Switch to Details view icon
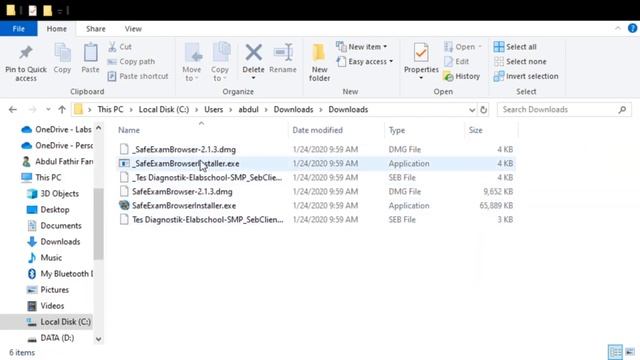Screen dimensions: 640x360 [615, 351]
